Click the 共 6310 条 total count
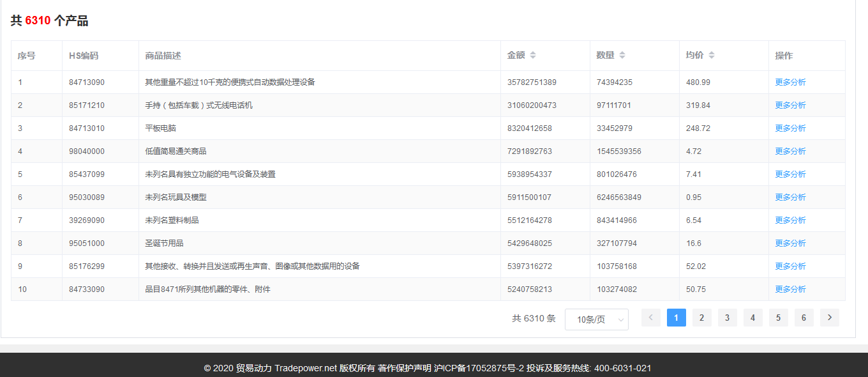The height and width of the screenshot is (377, 868). (534, 318)
